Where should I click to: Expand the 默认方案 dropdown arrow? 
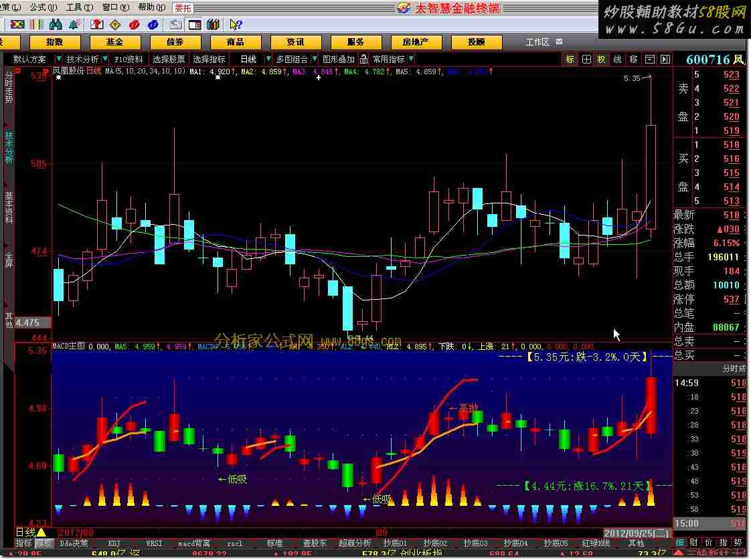click(x=58, y=59)
